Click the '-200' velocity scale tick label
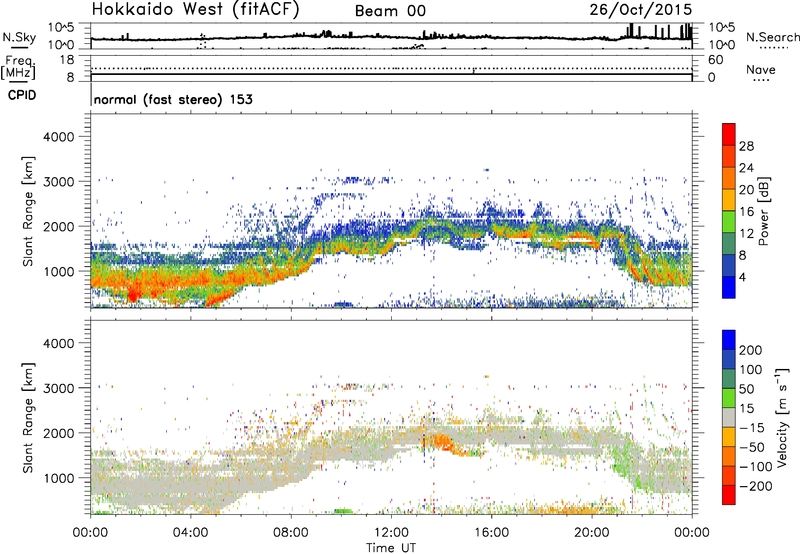Viewport: 800px width, 554px height. pyautogui.click(x=756, y=486)
